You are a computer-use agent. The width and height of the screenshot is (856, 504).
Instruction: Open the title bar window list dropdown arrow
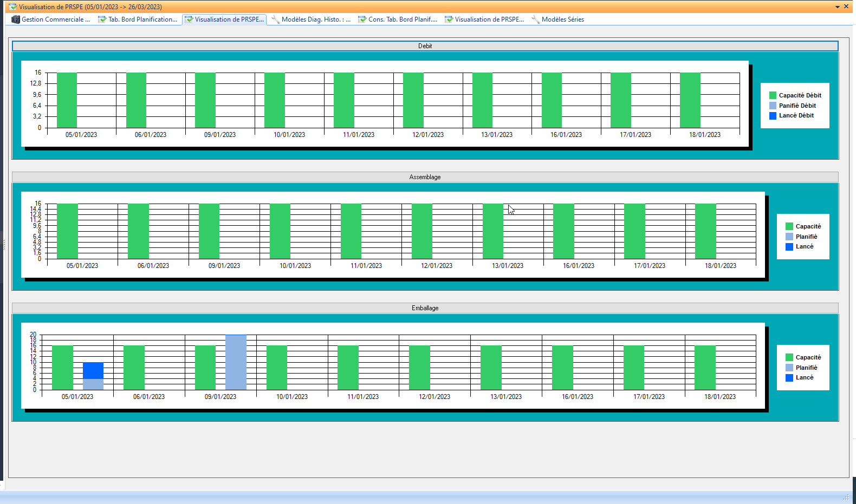coord(838,7)
